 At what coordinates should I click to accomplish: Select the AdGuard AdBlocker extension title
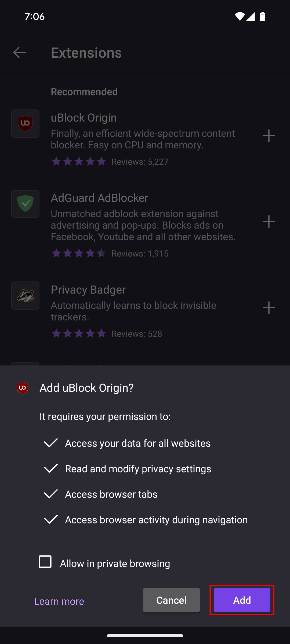pyautogui.click(x=100, y=198)
